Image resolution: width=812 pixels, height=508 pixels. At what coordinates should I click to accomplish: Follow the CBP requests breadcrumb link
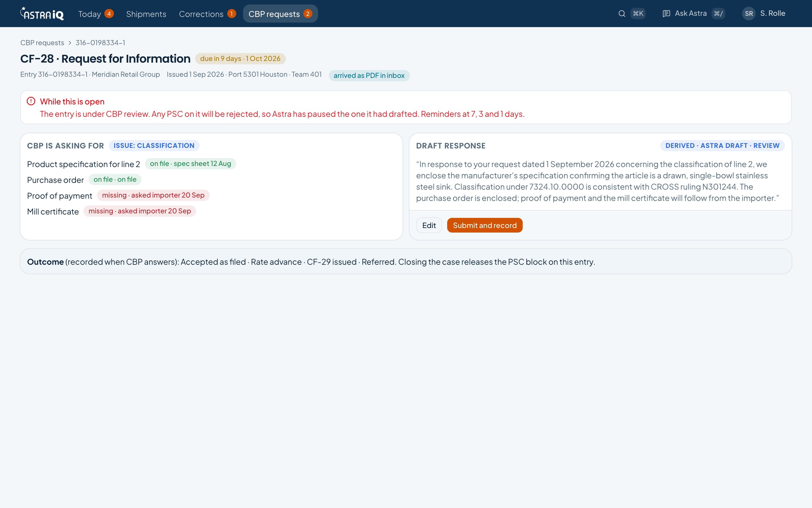click(42, 43)
